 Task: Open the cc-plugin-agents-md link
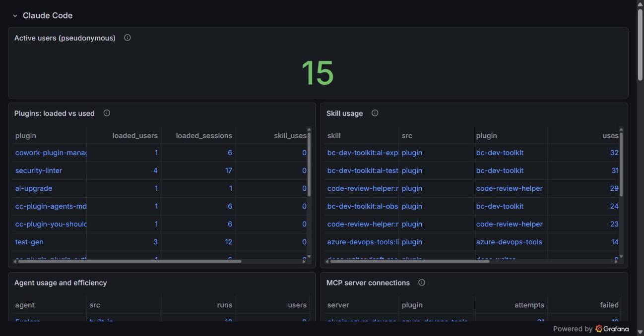51,206
